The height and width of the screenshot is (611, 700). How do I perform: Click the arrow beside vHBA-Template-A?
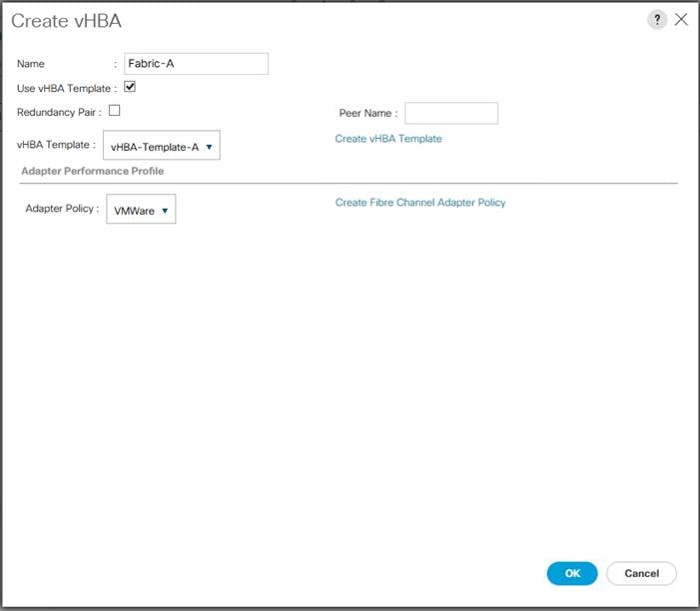[x=209, y=147]
